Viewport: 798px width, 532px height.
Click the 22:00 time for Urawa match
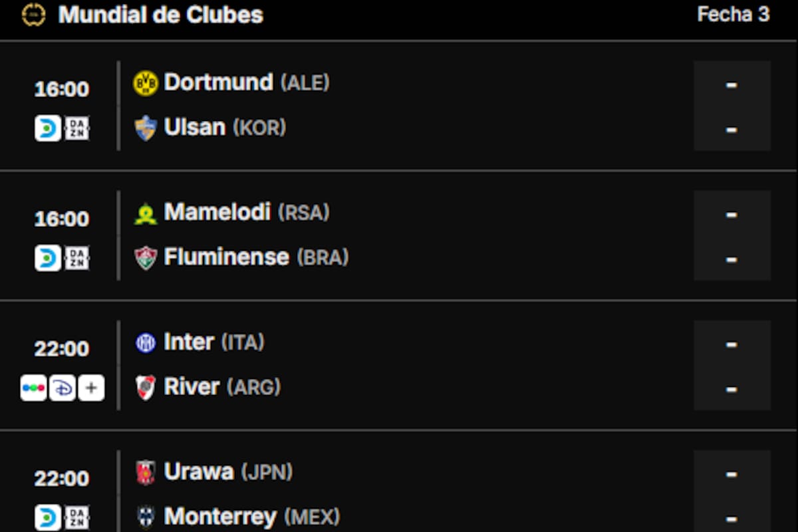(63, 478)
